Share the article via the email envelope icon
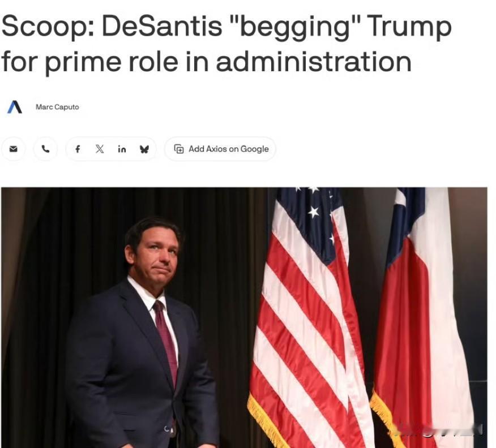The height and width of the screenshot is (448, 496). (13, 149)
